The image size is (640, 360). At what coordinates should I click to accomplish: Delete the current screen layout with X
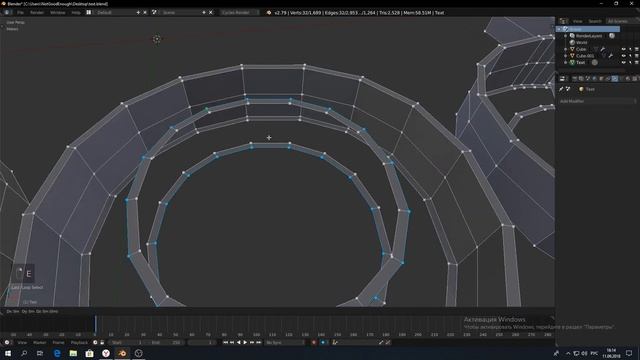[144, 13]
